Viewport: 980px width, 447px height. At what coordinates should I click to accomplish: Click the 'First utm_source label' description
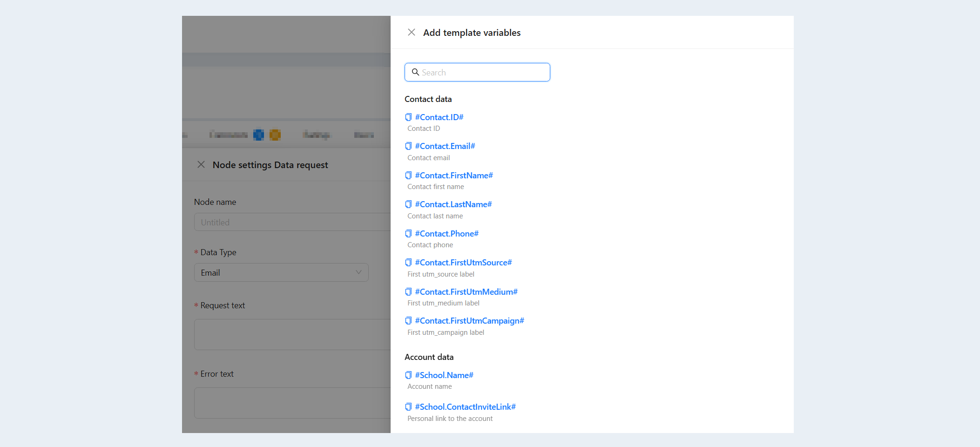click(441, 274)
